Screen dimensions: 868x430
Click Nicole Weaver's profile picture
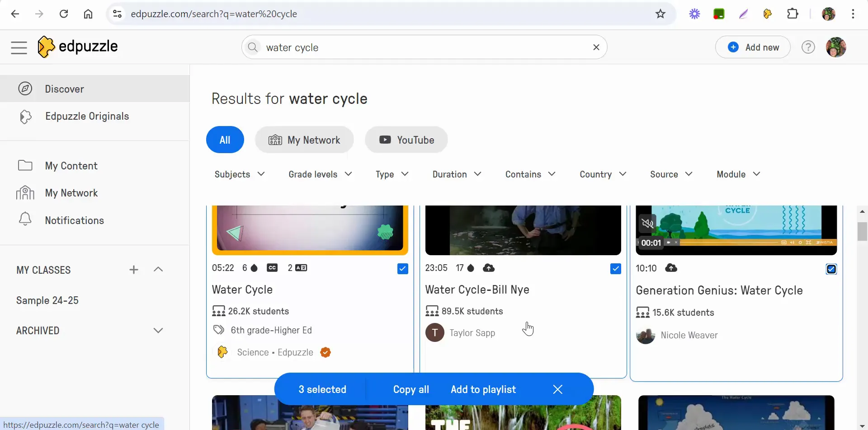tap(646, 335)
